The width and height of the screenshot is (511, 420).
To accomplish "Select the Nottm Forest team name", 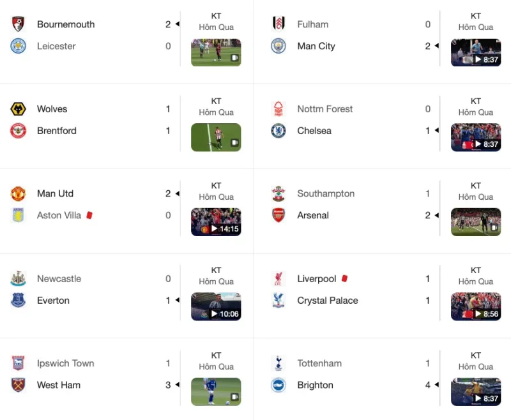I will pos(325,109).
